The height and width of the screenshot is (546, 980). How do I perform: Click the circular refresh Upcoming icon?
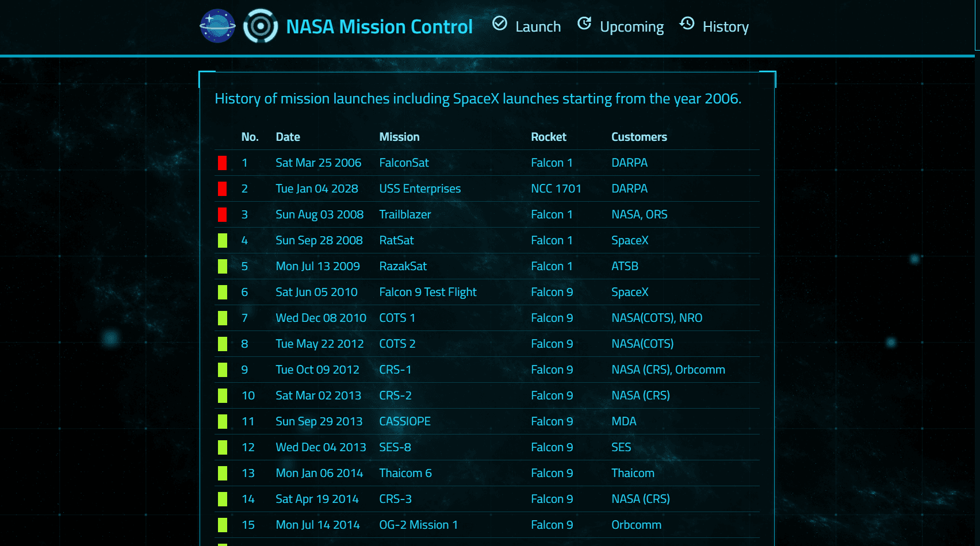(x=585, y=23)
